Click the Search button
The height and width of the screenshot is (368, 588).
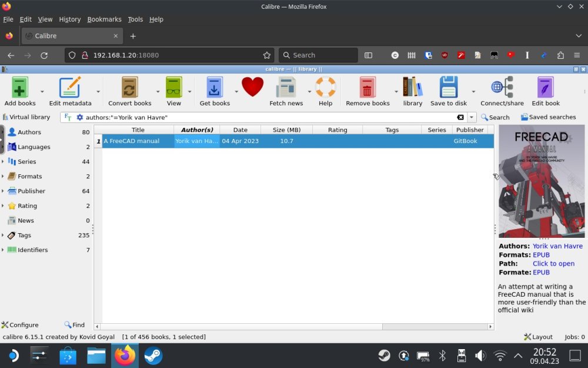495,117
